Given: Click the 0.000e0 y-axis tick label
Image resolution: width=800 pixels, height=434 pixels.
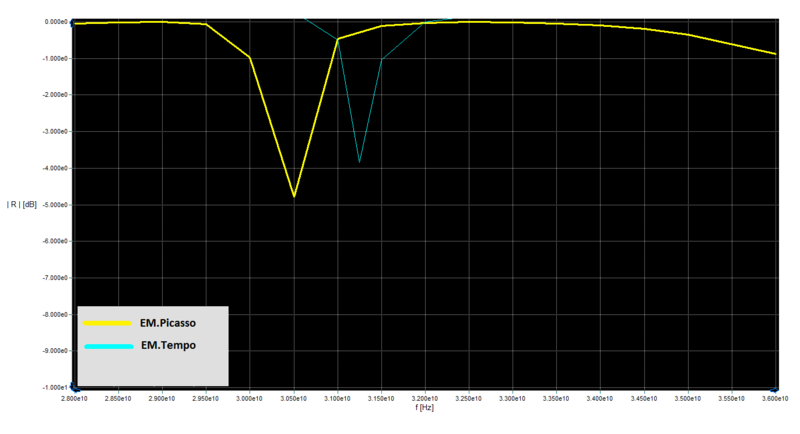Looking at the screenshot, I should 56,22.
